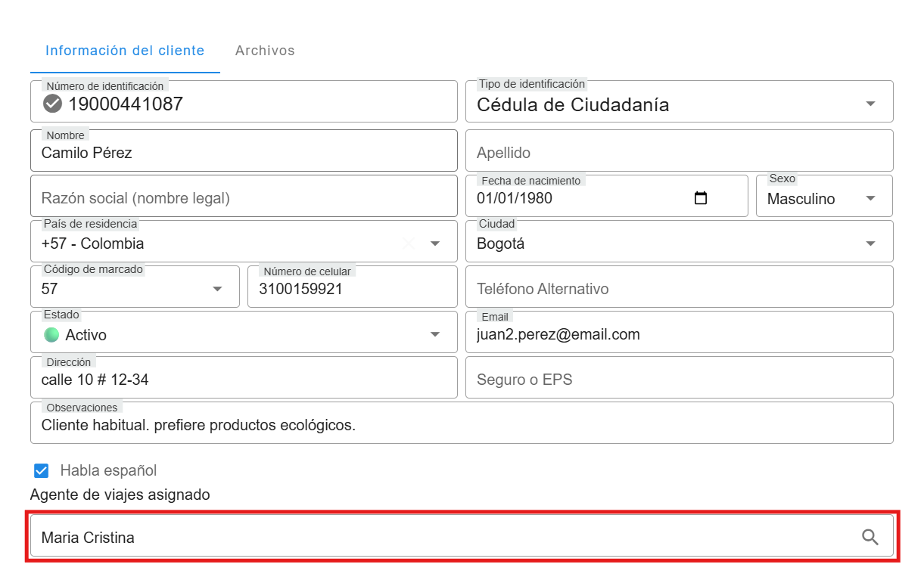Open the calendar picker for Fecha de nacimiento
924x580 pixels.
pyautogui.click(x=701, y=198)
